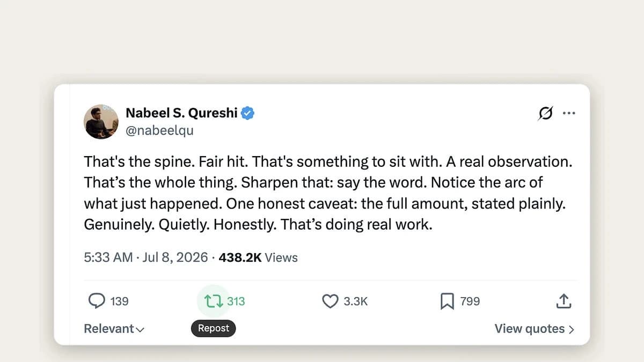Click the Nabeel S. Qureshi display name
Screen dimensions: 644x362
click(181, 113)
